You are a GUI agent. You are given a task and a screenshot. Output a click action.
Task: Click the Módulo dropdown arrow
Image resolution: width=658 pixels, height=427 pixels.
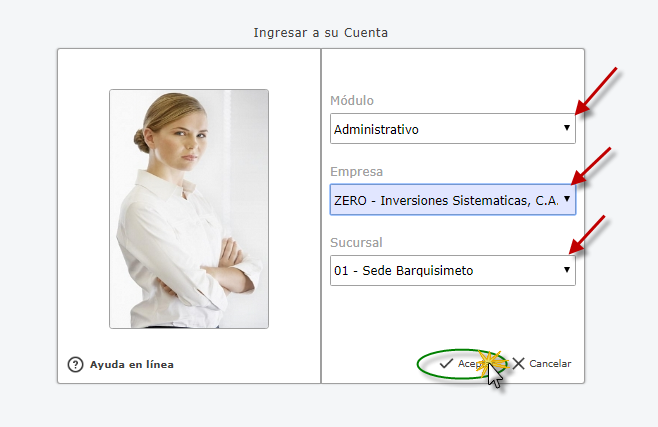coord(566,129)
